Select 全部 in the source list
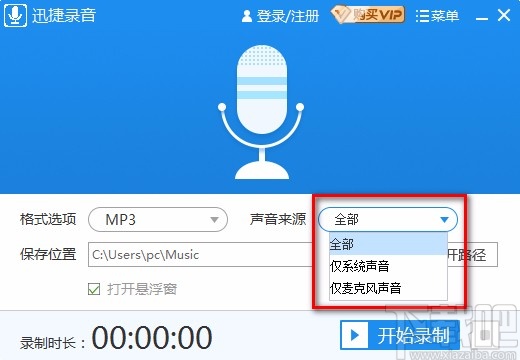Screen dimensions: 520x360 (388, 244)
